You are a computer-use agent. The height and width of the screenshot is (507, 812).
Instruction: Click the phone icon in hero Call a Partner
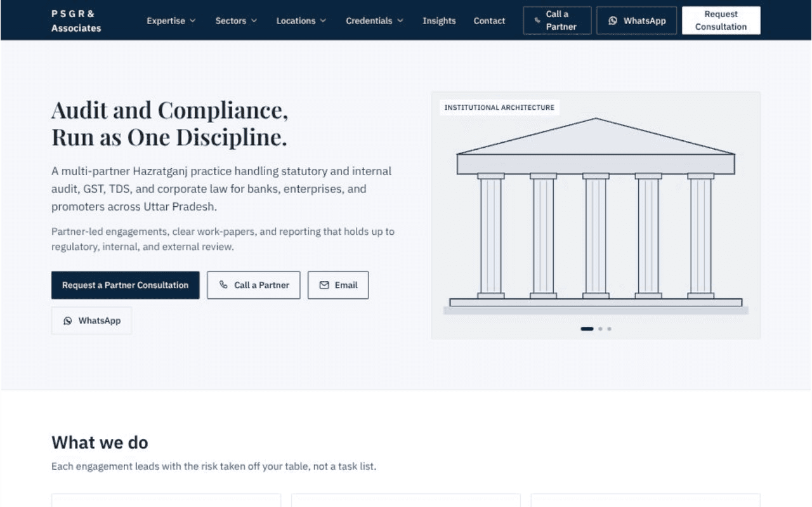pyautogui.click(x=223, y=285)
